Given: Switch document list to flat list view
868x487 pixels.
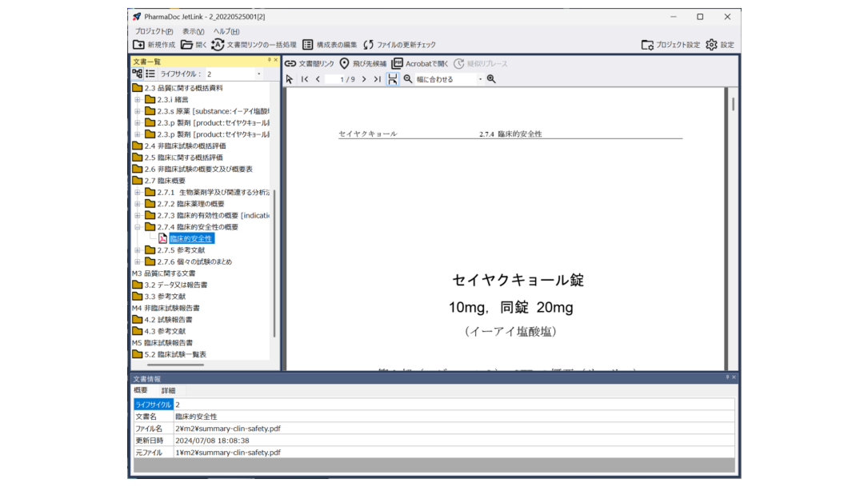Looking at the screenshot, I should [150, 74].
